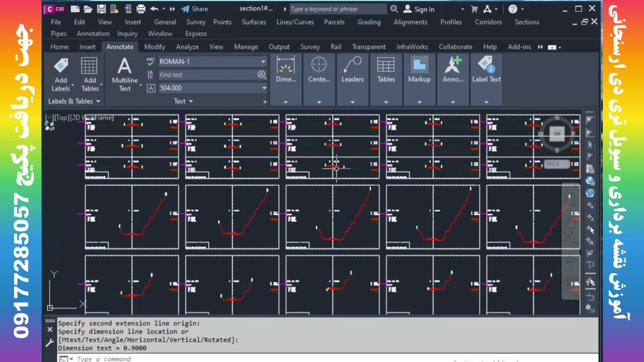
Task: Open the Text panel dialog launcher arrow
Action: (265, 102)
